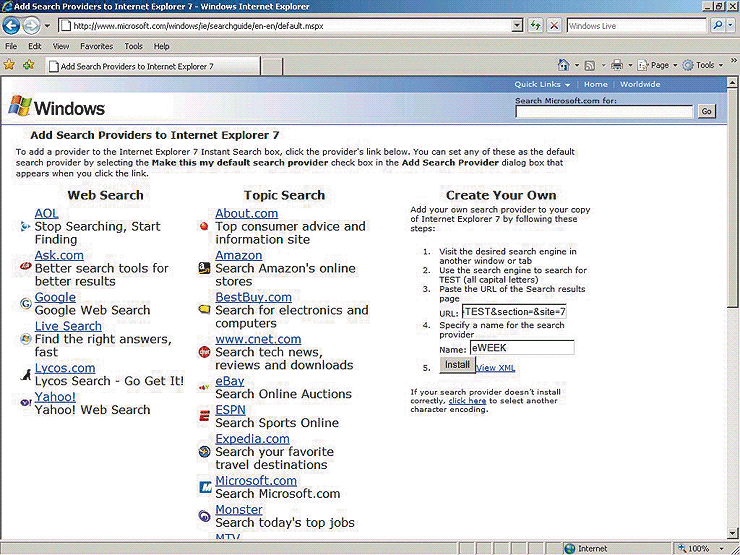Open the Favorites menu
Screen dimensions: 740x555
pos(96,46)
